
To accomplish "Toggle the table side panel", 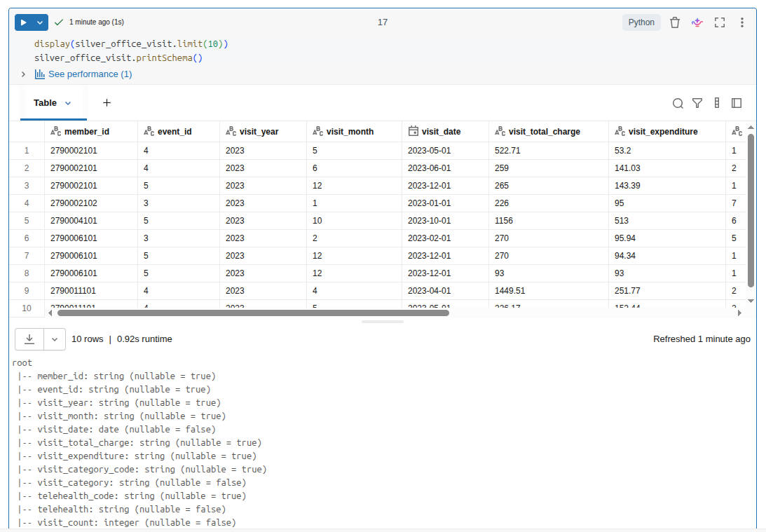I will pyautogui.click(x=737, y=103).
